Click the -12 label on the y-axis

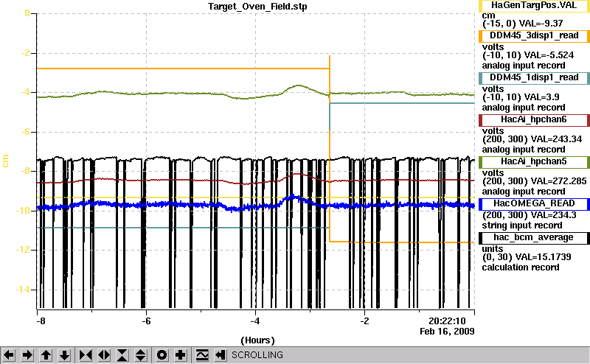pos(23,250)
